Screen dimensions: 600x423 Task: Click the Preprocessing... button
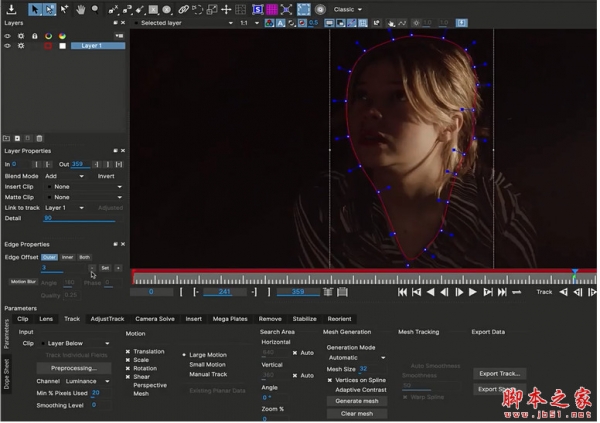tap(74, 369)
